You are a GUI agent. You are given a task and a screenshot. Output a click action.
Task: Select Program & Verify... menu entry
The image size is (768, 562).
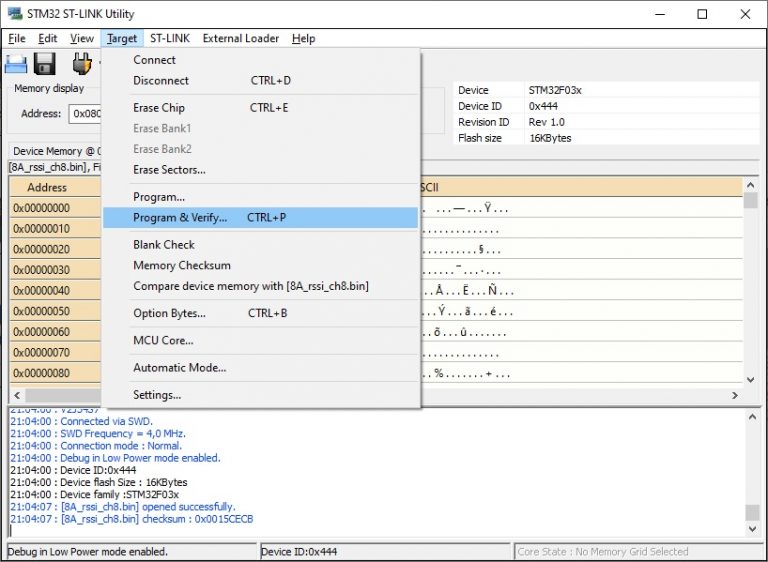point(261,218)
